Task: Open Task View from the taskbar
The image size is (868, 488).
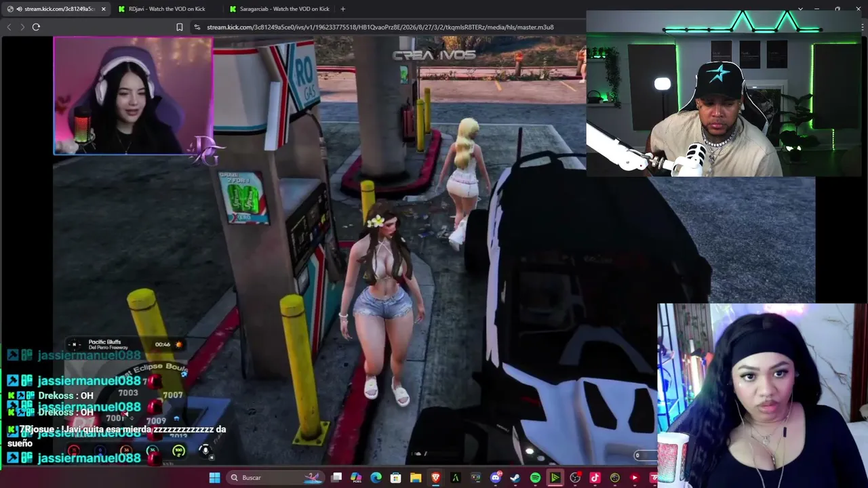Action: [x=336, y=478]
